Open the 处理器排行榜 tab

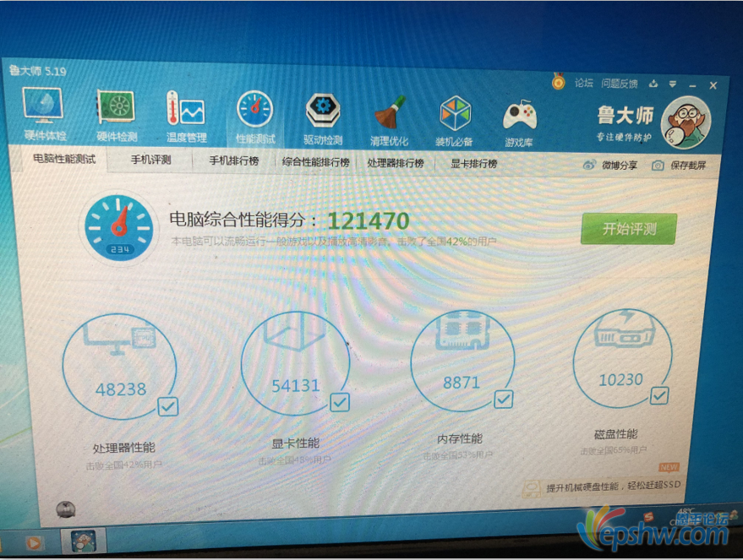pos(396,163)
